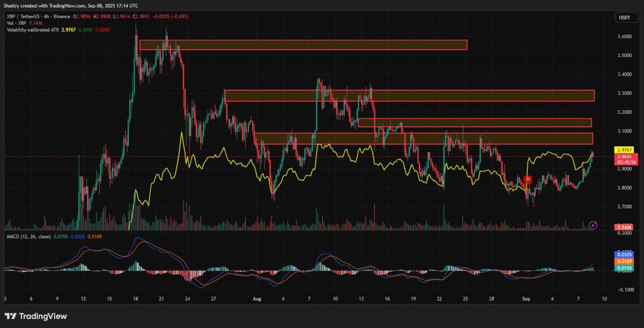Viewport: 644px width, 328px height.
Task: Open the Volatility-calibrated ATR indicator legend
Action: coord(33,30)
